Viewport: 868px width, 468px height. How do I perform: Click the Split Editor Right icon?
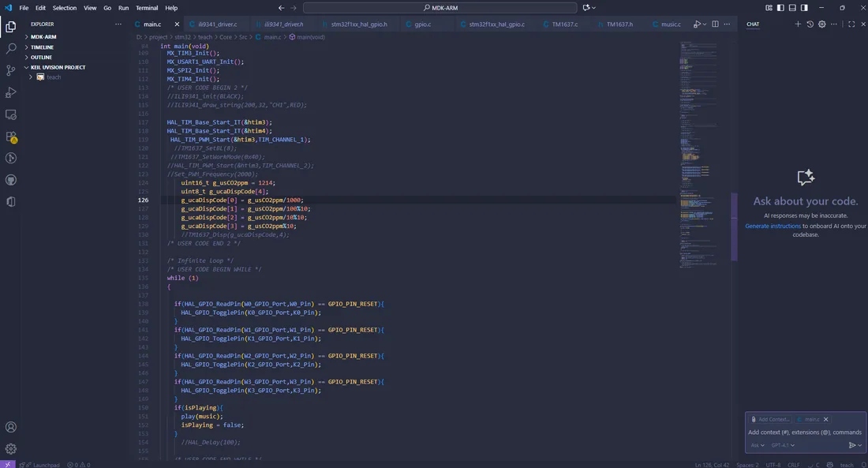715,24
